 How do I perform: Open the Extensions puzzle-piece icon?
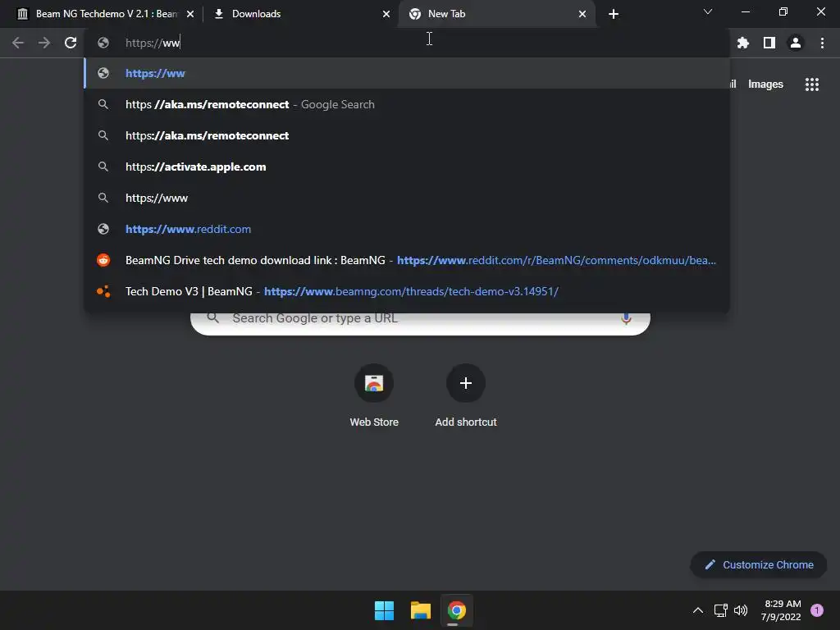click(743, 43)
